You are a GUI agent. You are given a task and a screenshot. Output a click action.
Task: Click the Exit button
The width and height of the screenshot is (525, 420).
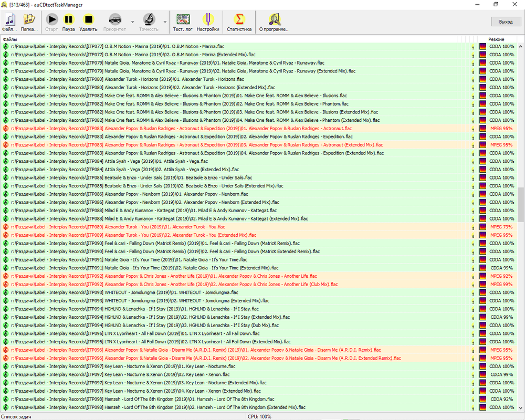pyautogui.click(x=506, y=22)
